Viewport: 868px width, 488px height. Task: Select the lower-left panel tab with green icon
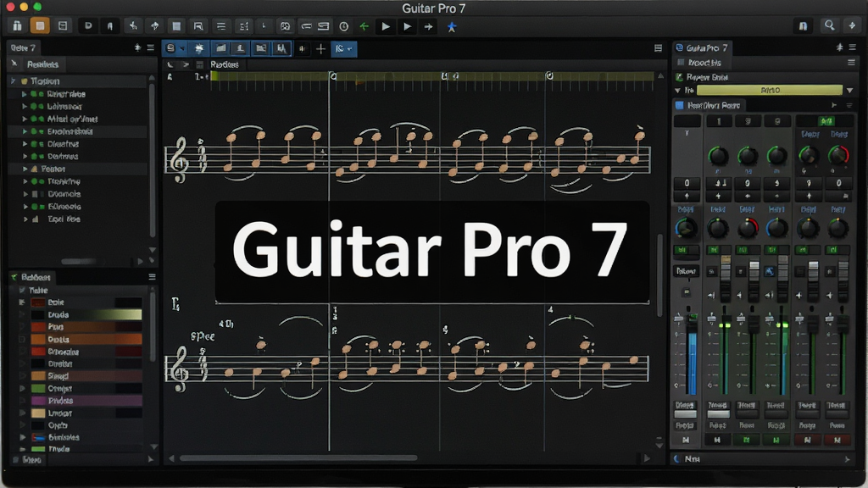[31, 277]
